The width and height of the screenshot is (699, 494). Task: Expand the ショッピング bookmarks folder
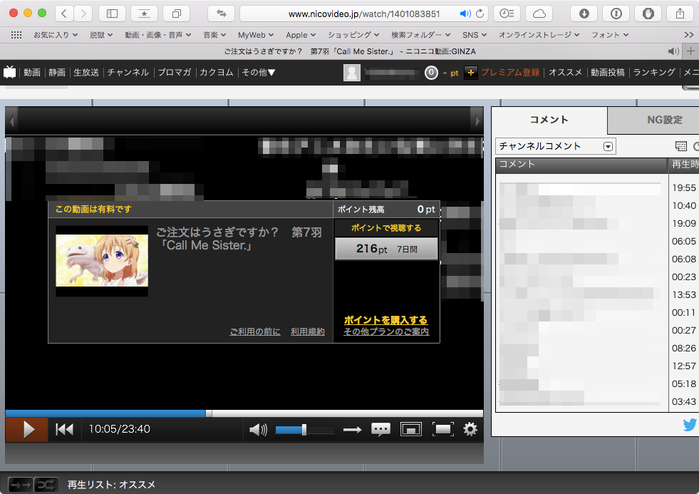click(354, 35)
